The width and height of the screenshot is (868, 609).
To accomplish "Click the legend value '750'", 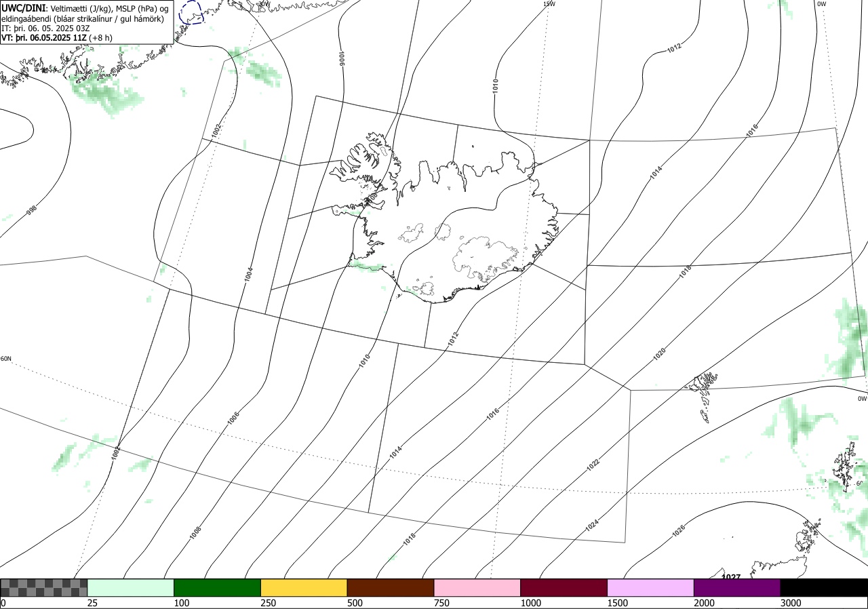I will (442, 603).
